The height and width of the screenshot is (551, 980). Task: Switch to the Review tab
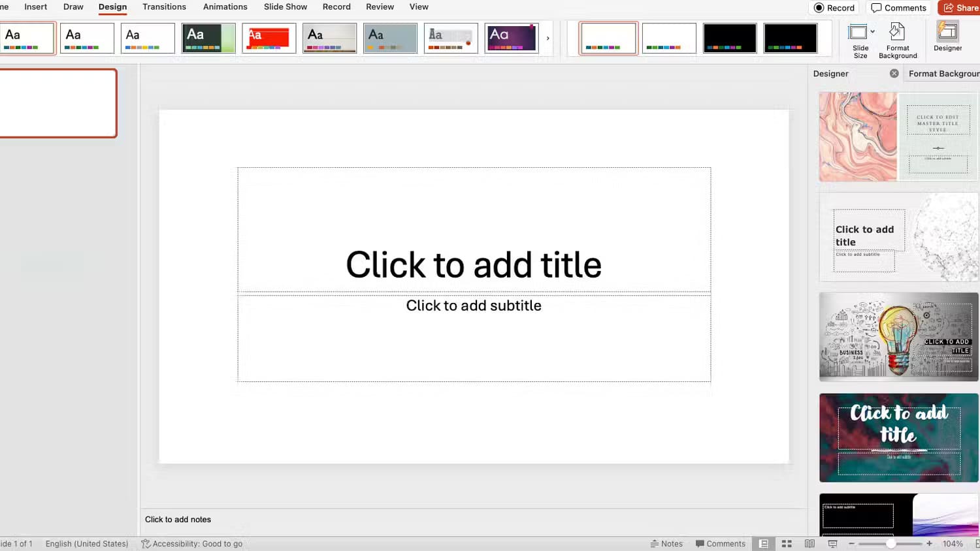coord(380,7)
